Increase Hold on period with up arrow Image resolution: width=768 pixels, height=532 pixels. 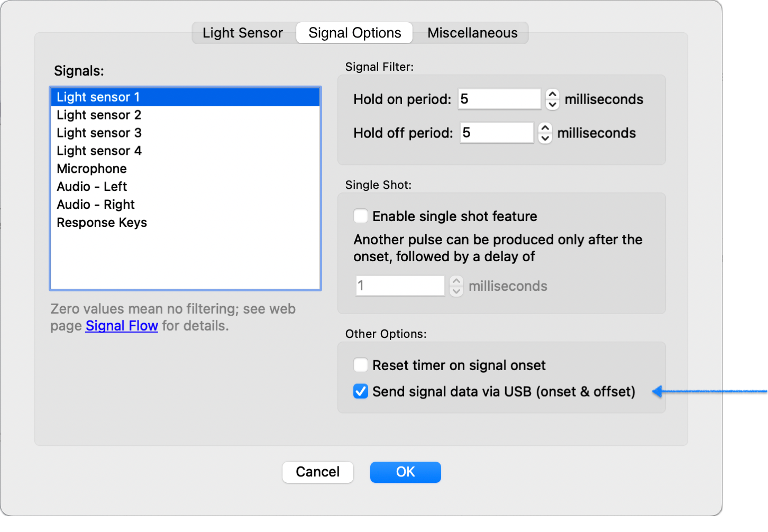coord(552,94)
